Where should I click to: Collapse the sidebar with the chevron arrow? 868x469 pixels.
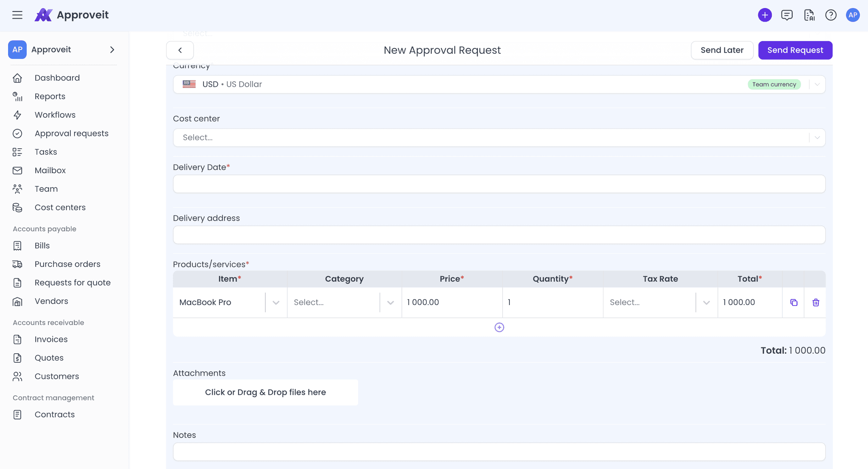(x=112, y=50)
